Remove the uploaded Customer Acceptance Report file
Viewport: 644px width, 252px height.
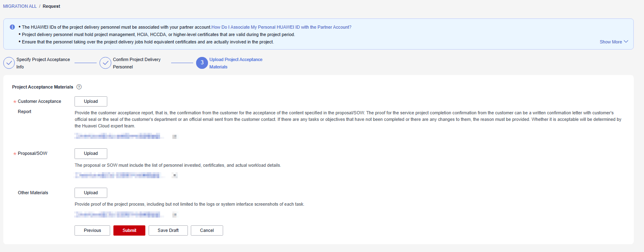[x=174, y=136]
